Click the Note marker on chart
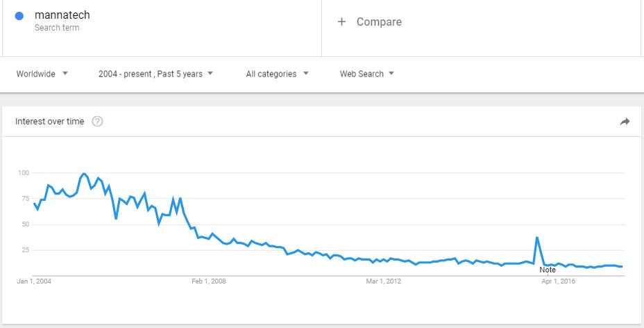 pos(548,270)
